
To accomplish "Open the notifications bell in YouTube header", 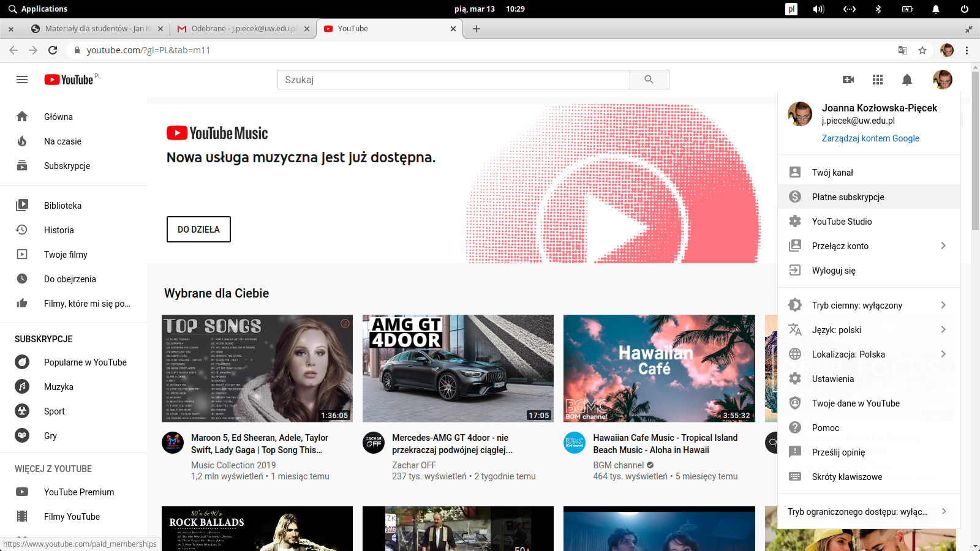I will [907, 80].
